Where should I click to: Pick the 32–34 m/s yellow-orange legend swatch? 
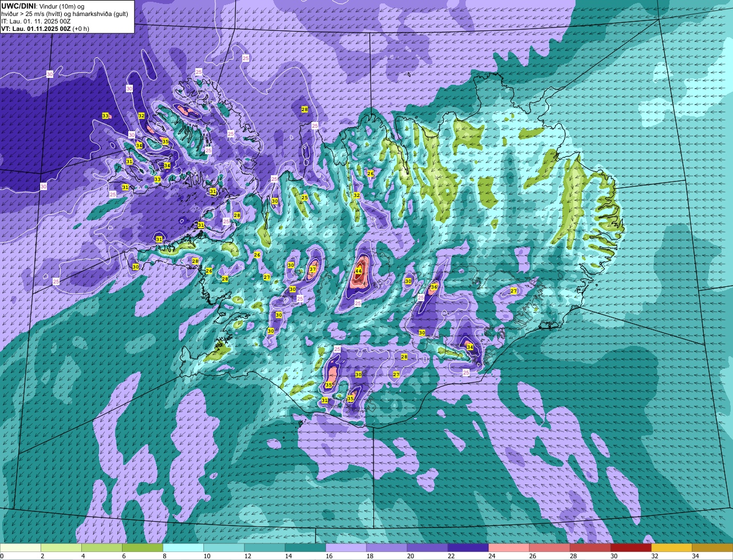pos(671,547)
